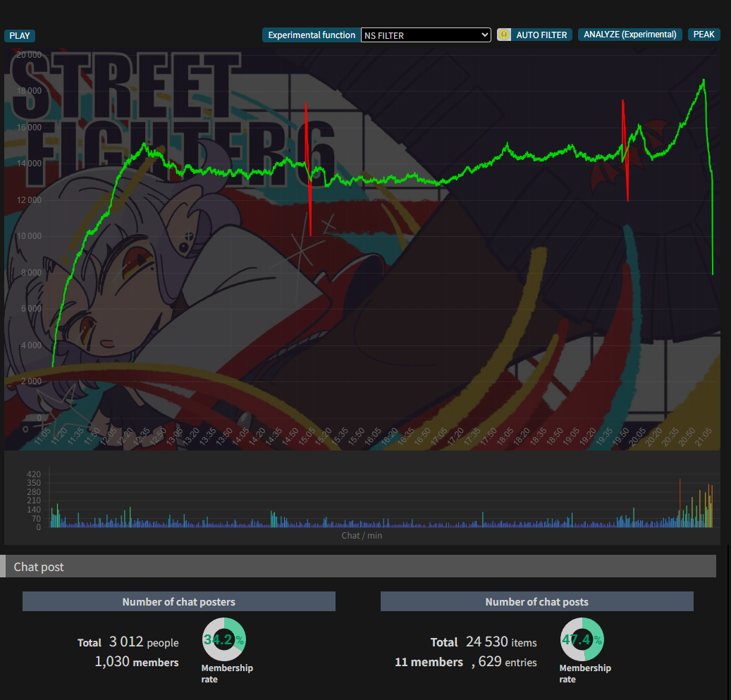Click the Number of chat posts header

pos(537,601)
